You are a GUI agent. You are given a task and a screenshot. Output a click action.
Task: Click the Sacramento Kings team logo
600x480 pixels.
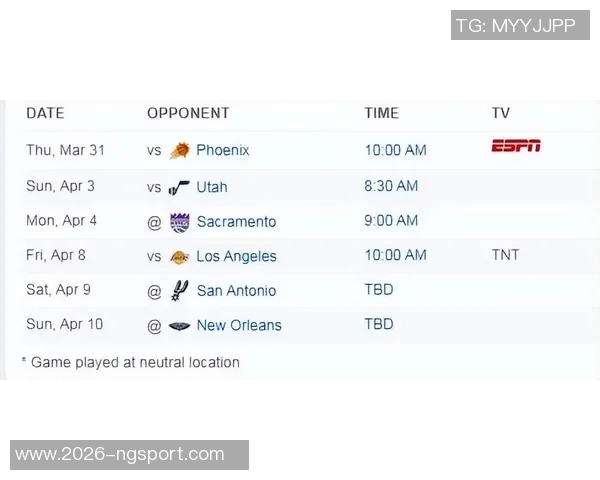[x=180, y=222]
